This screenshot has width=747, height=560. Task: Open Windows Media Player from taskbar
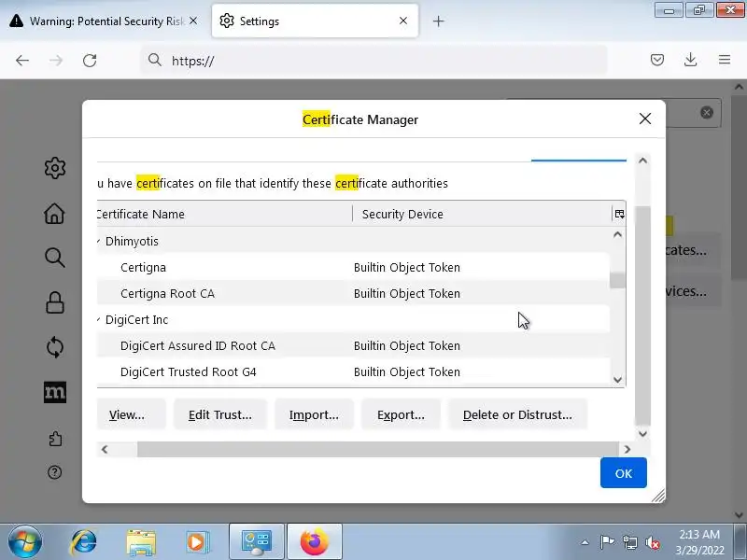(197, 542)
